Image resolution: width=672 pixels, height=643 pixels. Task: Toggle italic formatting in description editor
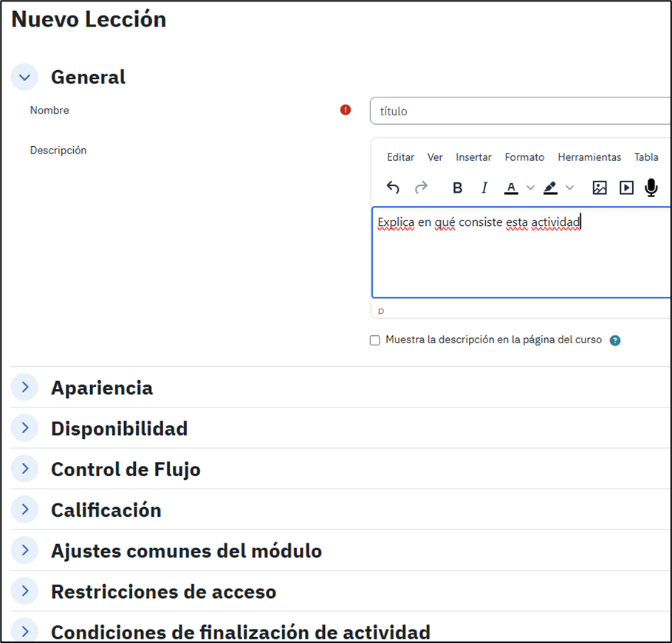click(x=484, y=188)
